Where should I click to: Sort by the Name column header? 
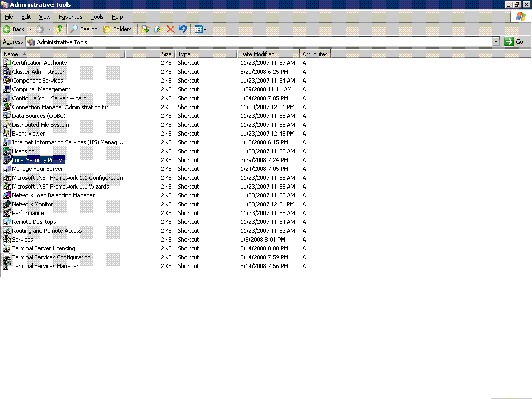tap(63, 54)
